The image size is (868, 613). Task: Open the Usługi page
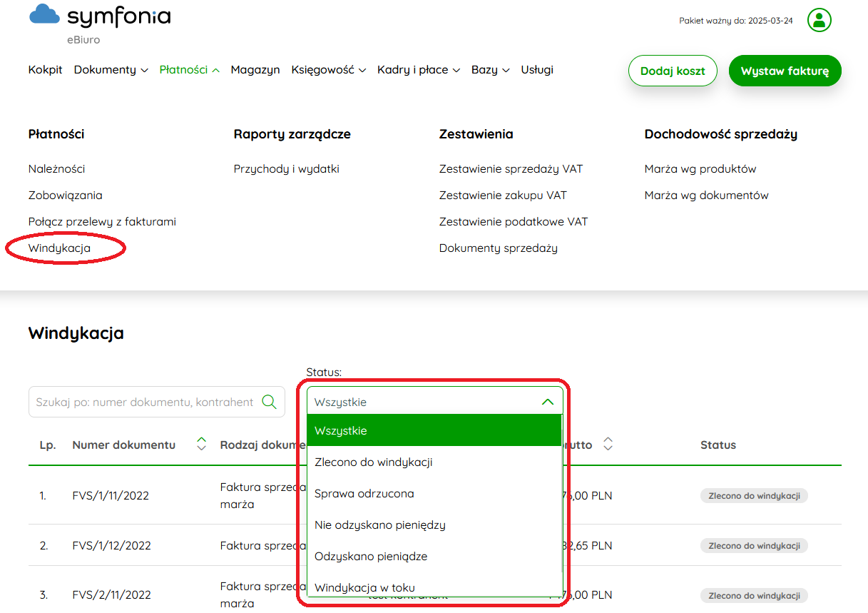click(x=537, y=70)
